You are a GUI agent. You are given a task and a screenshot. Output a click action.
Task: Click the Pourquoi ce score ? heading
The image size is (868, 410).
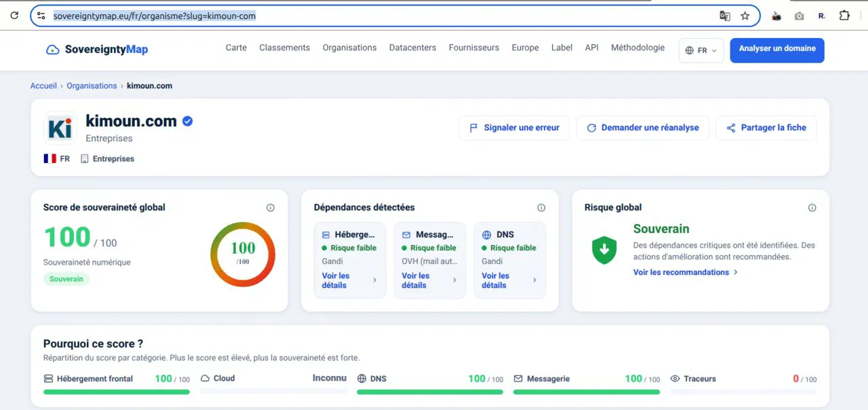pos(93,344)
